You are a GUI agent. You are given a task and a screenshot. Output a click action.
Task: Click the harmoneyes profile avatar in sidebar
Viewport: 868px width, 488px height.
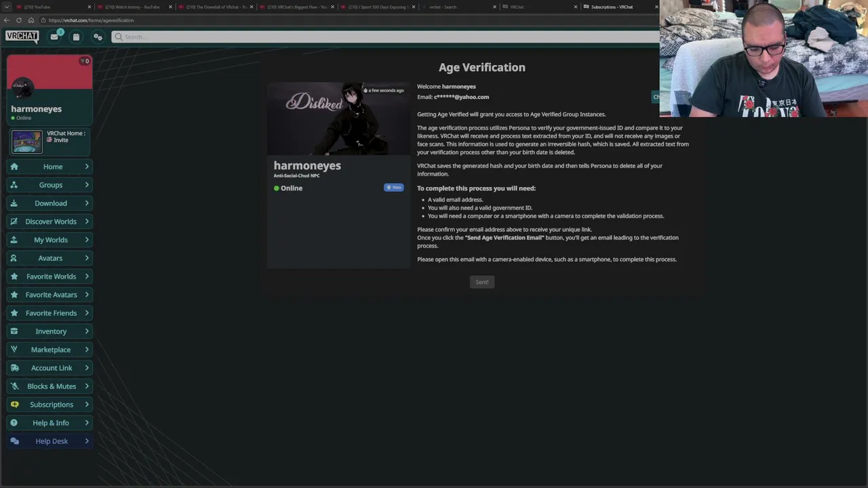(22, 87)
